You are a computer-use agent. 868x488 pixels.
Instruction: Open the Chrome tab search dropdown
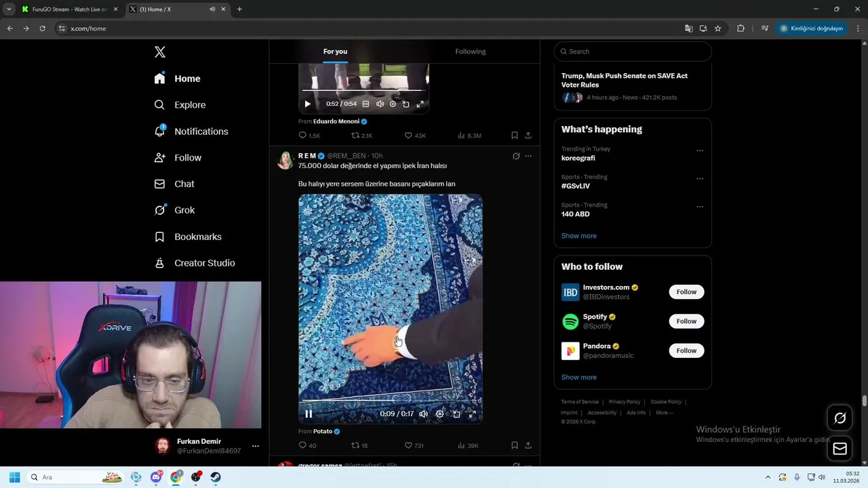tap(9, 9)
